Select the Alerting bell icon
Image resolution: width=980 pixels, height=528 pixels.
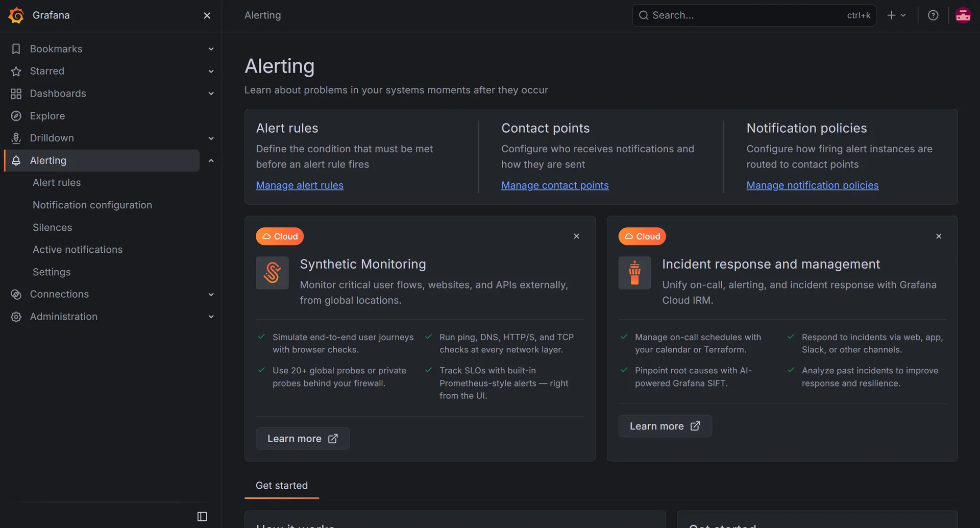[x=16, y=160]
